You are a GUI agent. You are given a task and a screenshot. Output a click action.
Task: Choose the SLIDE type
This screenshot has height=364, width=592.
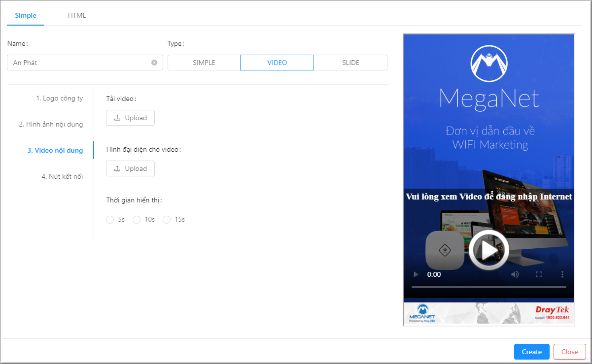(x=350, y=63)
